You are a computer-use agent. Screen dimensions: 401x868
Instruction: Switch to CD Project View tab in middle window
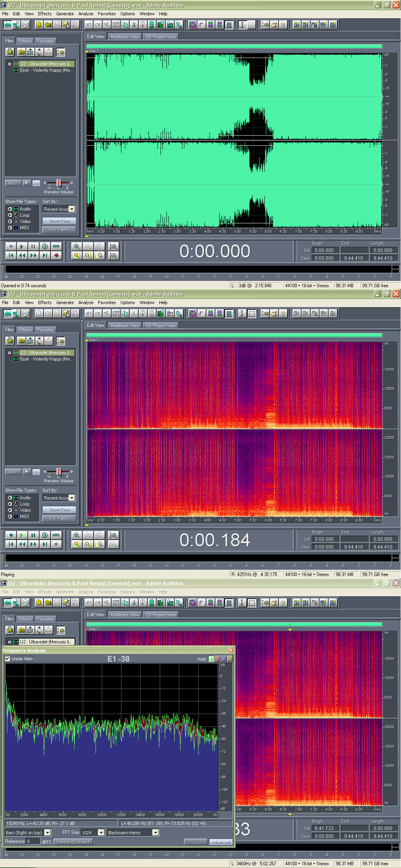click(x=161, y=326)
